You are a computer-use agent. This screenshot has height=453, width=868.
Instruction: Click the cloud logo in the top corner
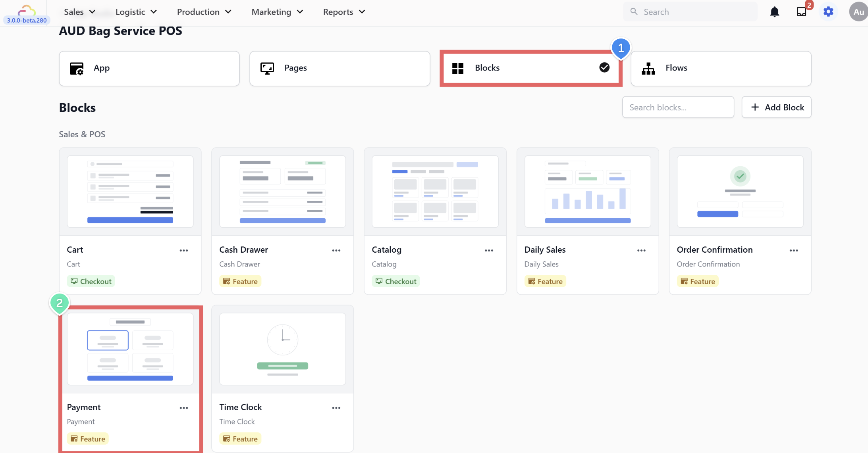coord(27,10)
